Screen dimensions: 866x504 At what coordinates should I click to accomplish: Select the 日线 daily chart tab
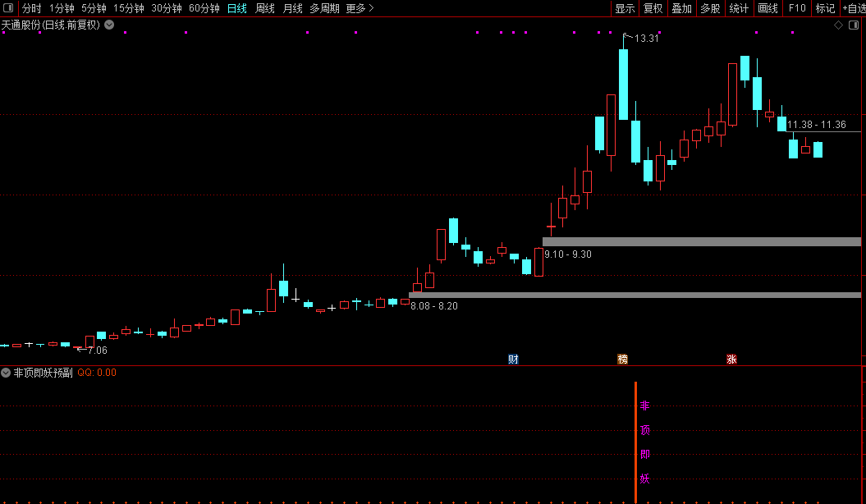(x=237, y=8)
